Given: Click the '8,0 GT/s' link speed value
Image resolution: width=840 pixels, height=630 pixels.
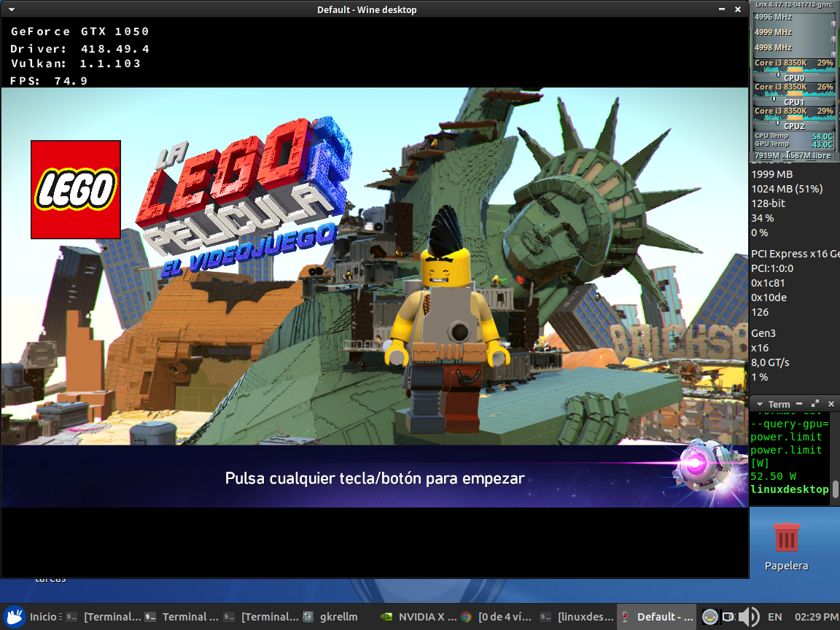Looking at the screenshot, I should pos(770,362).
